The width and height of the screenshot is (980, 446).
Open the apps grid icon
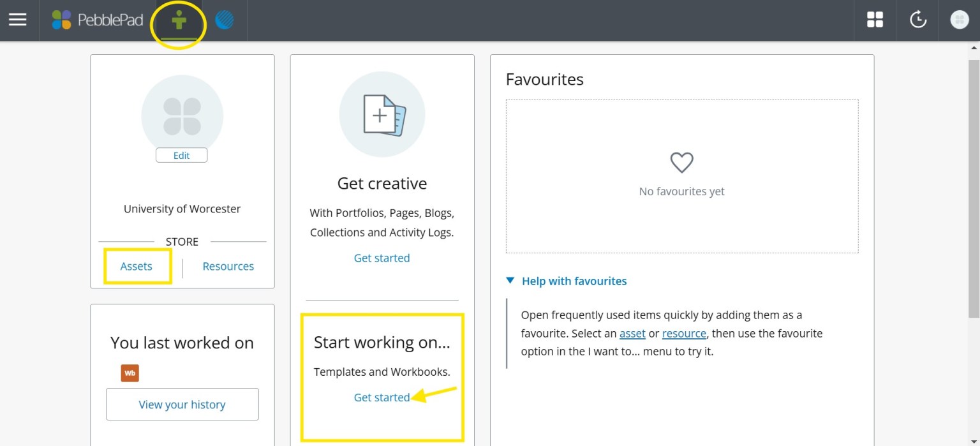point(875,20)
